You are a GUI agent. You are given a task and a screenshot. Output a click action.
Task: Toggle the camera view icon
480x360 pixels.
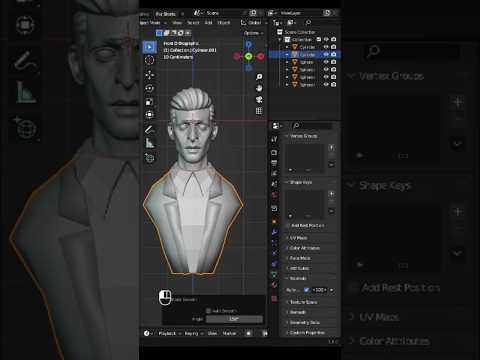(x=259, y=100)
